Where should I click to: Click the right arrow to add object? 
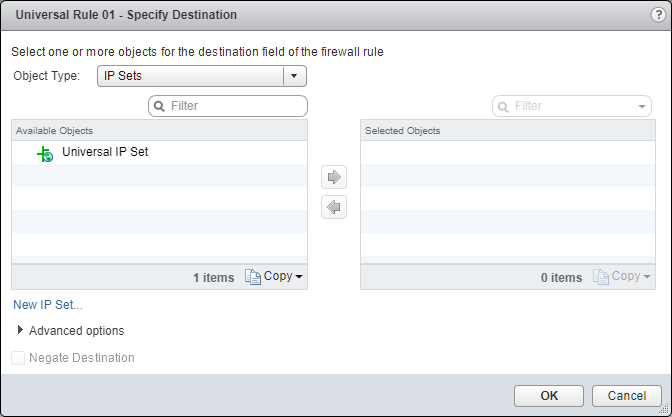(x=334, y=178)
